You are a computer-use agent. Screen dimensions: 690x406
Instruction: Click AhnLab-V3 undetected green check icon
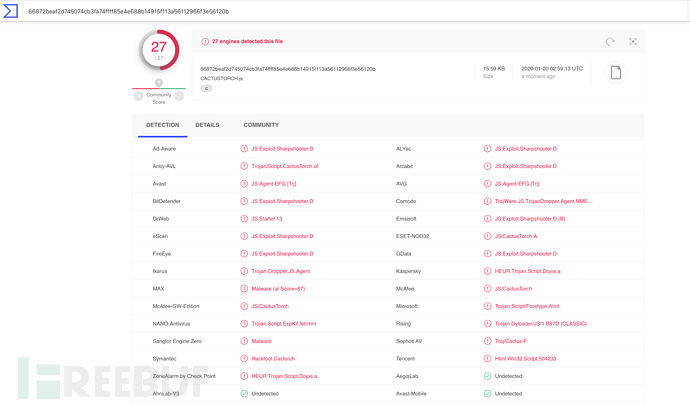tap(244, 394)
